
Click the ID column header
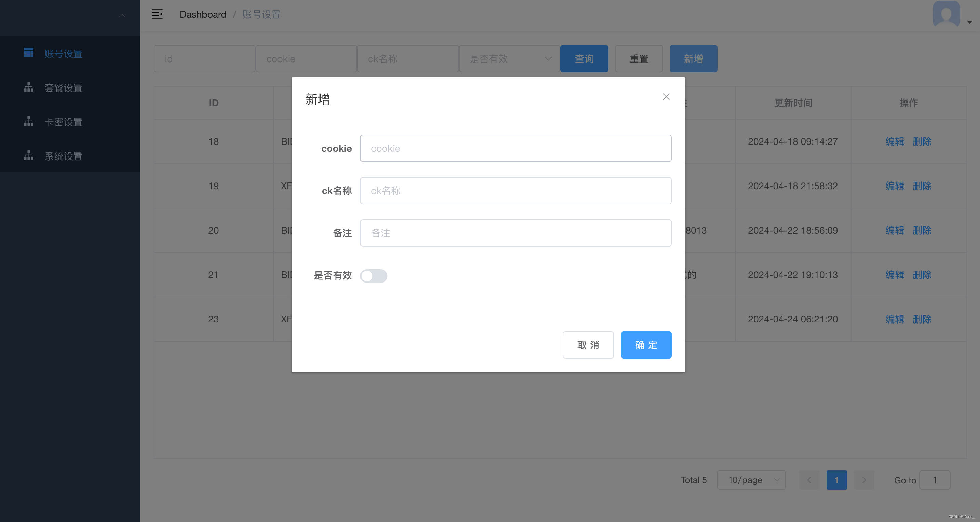coord(214,103)
